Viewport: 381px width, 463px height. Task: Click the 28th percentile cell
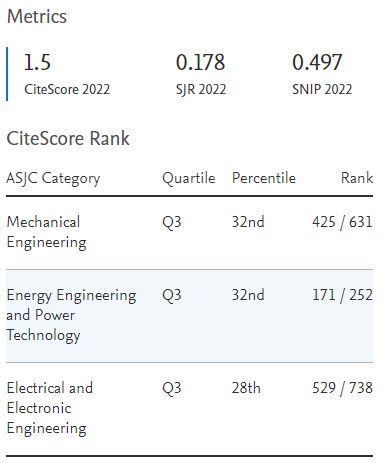(x=246, y=388)
